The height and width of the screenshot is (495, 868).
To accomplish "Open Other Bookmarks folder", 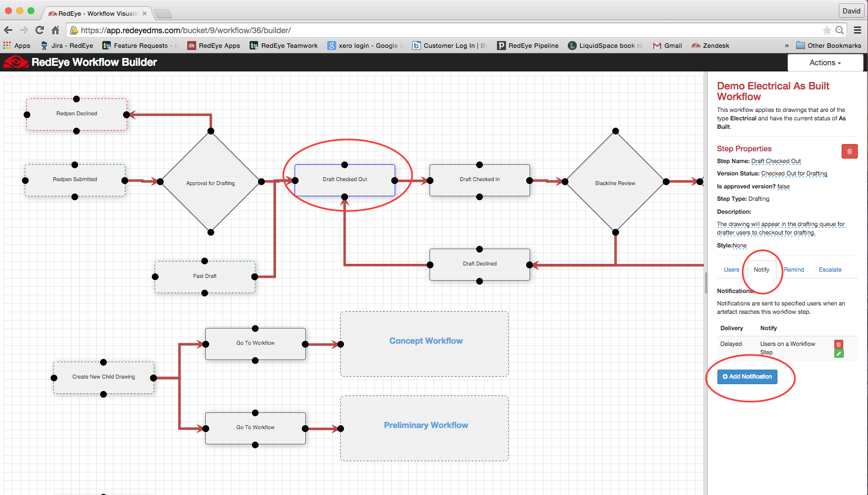I will 829,46.
